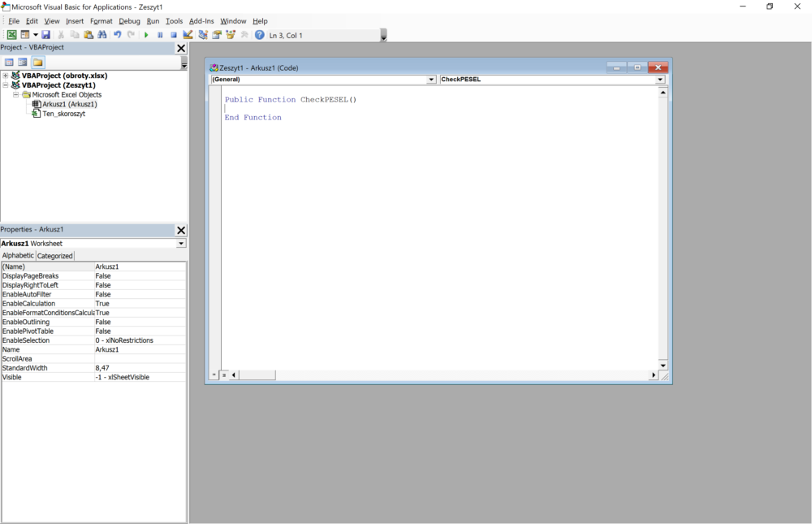812x524 pixels.
Task: Click the Paste clipboard icon
Action: click(x=89, y=35)
